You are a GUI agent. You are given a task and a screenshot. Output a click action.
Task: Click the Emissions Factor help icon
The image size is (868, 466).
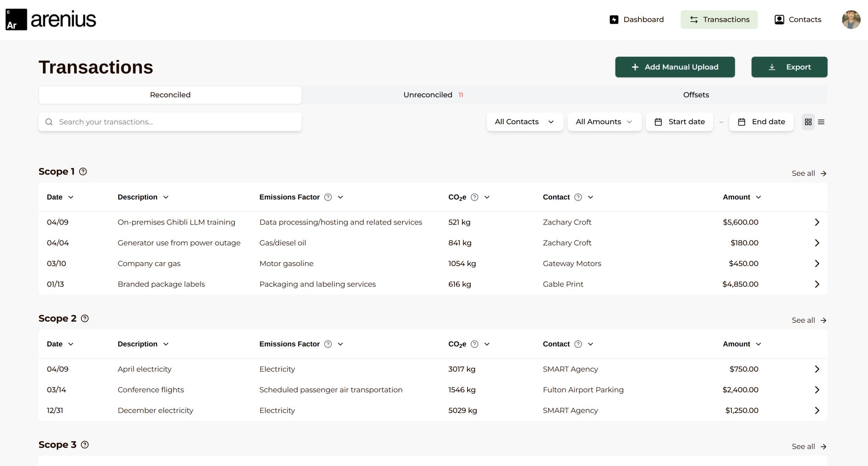[x=328, y=197]
